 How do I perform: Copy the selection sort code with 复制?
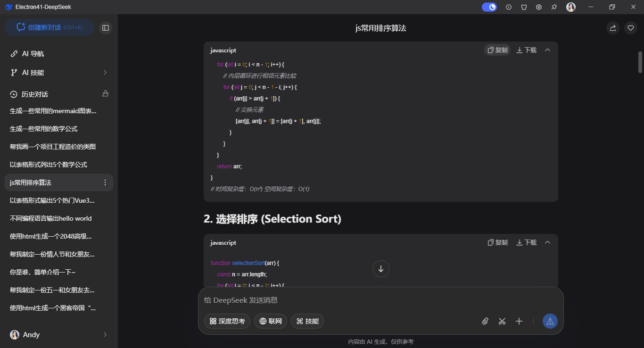497,242
